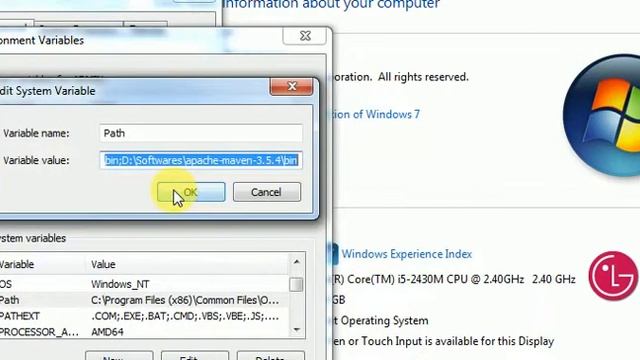Click the LG manufacturer logo
This screenshot has height=360, width=640.
tap(613, 276)
